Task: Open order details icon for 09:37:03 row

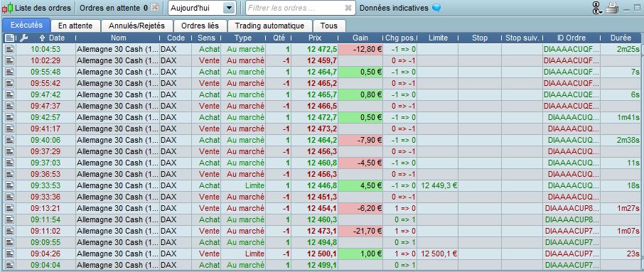Action: pos(9,163)
